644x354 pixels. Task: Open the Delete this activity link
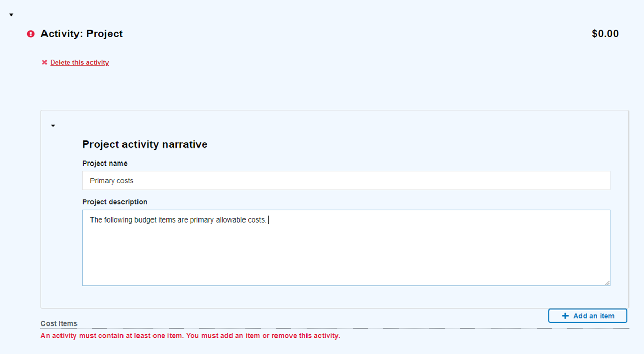tap(80, 62)
